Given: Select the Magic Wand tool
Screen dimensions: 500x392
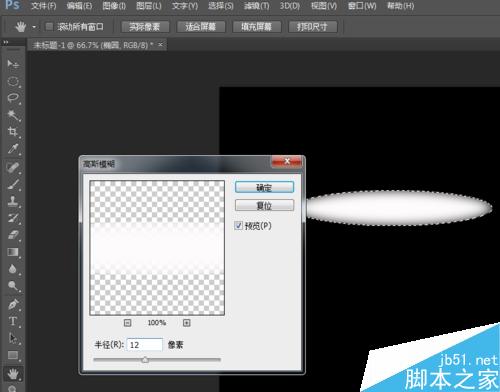Looking at the screenshot, I should 13,115.
